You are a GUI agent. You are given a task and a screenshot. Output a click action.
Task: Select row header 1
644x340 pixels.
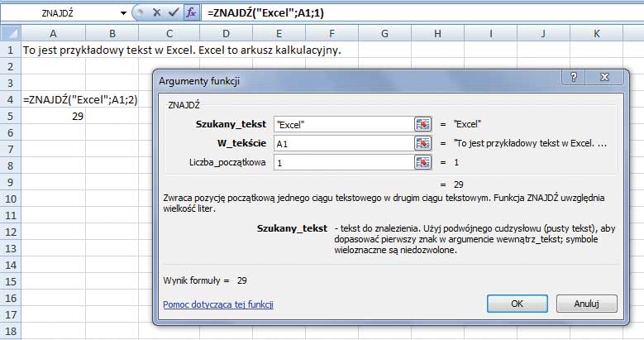coord(10,50)
